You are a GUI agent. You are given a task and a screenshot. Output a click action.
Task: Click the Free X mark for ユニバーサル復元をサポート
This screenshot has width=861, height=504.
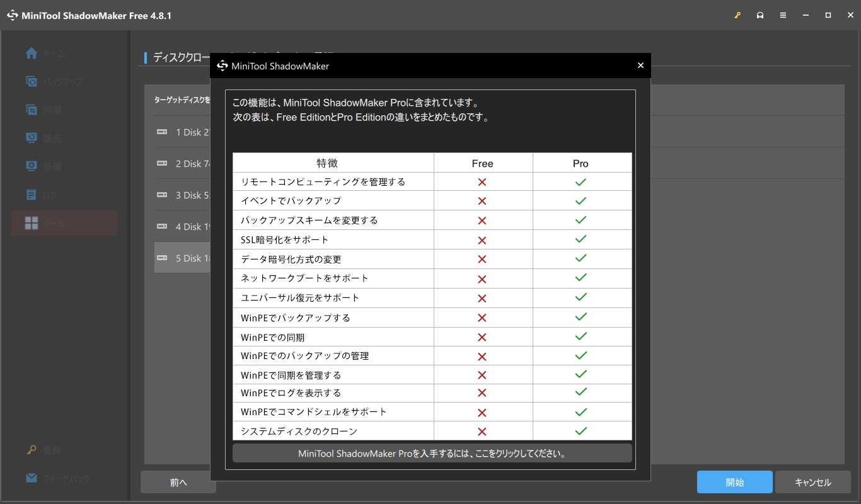pos(482,298)
